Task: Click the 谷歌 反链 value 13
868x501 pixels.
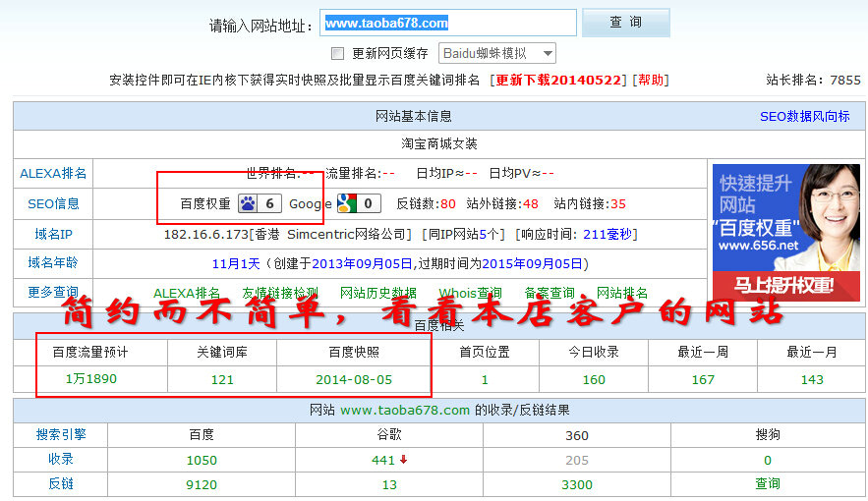Action: pos(389,485)
